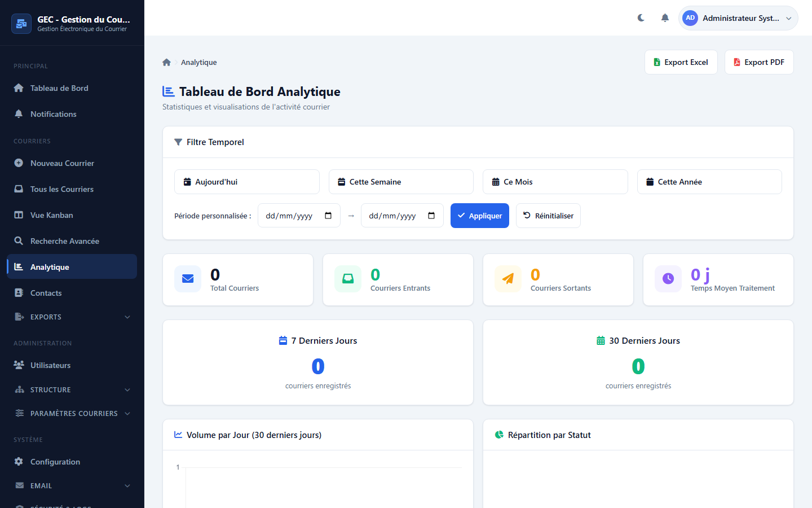
Task: Click the purple clock Temps Moyen icon
Action: (x=668, y=279)
